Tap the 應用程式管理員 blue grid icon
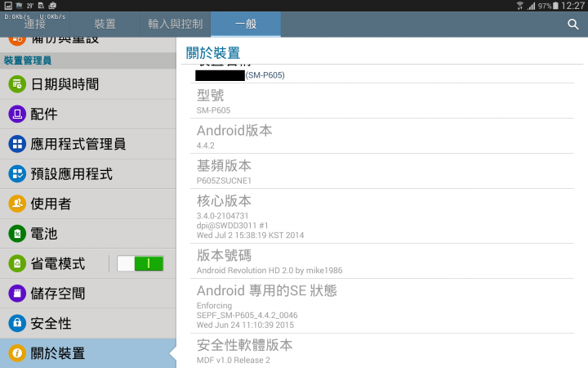 (x=17, y=144)
